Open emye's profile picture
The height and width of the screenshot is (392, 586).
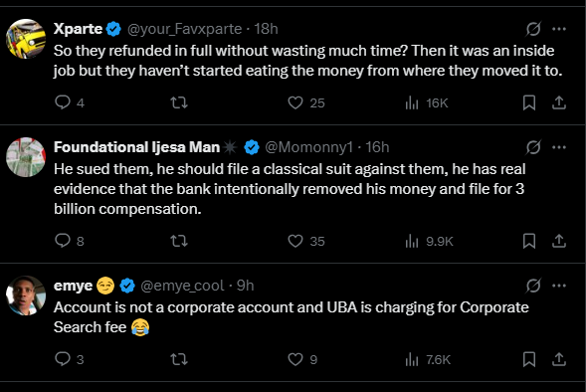(x=26, y=295)
